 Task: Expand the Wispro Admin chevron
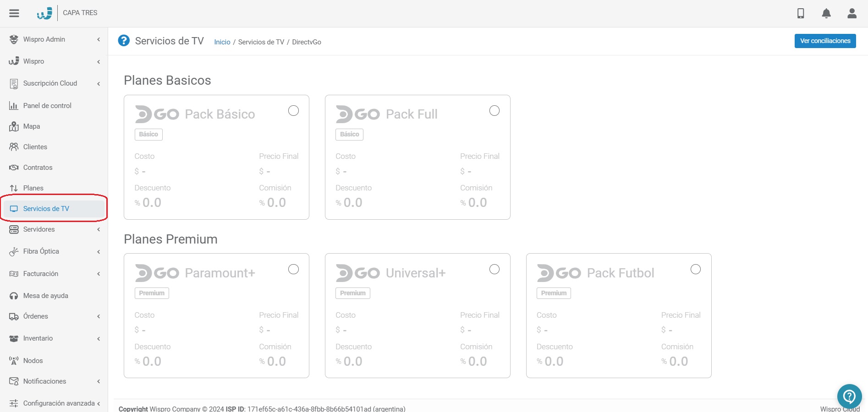point(99,39)
